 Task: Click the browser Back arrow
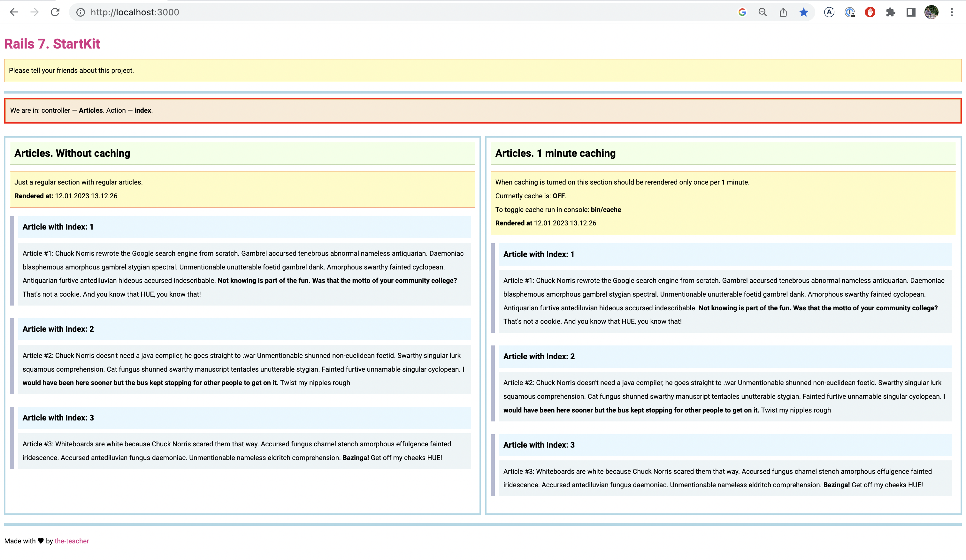click(14, 12)
